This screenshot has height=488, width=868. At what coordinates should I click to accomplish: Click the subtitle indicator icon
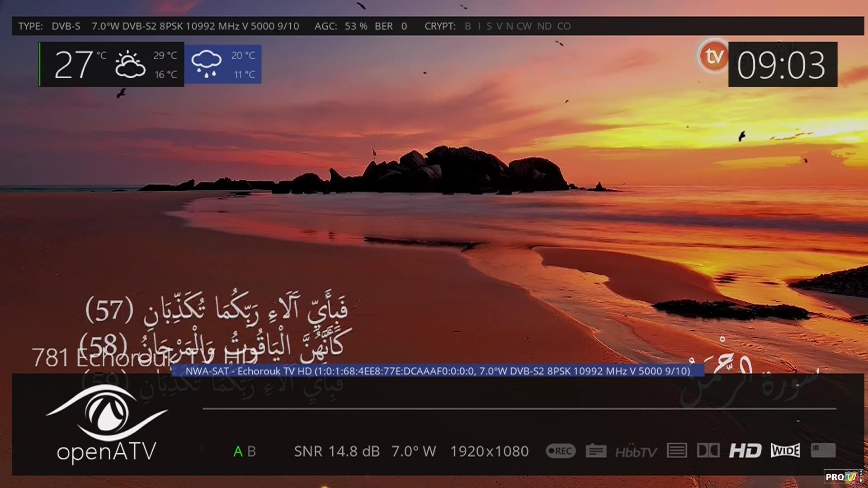(596, 451)
